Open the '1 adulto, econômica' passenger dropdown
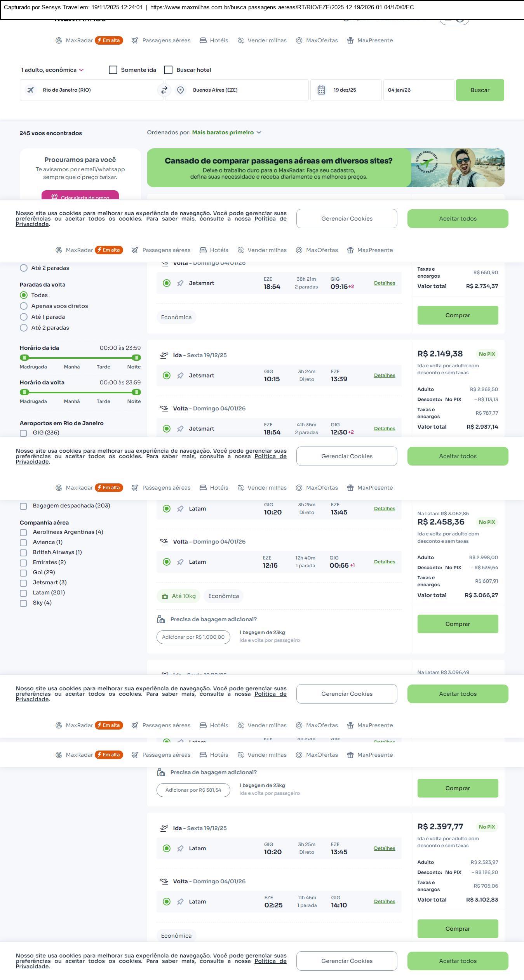Screen dimensions: 524x980 click(x=52, y=70)
